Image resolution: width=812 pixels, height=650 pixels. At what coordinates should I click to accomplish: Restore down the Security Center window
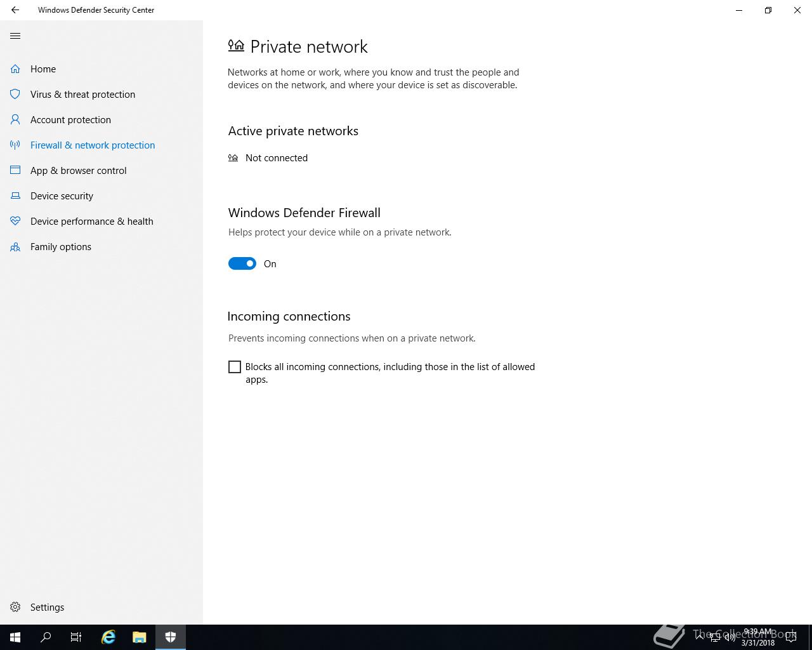coord(768,10)
